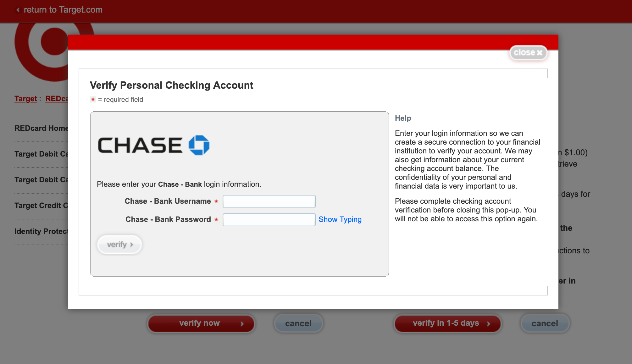Select Target Credit Card sidebar item
632x364 pixels.
click(x=41, y=206)
